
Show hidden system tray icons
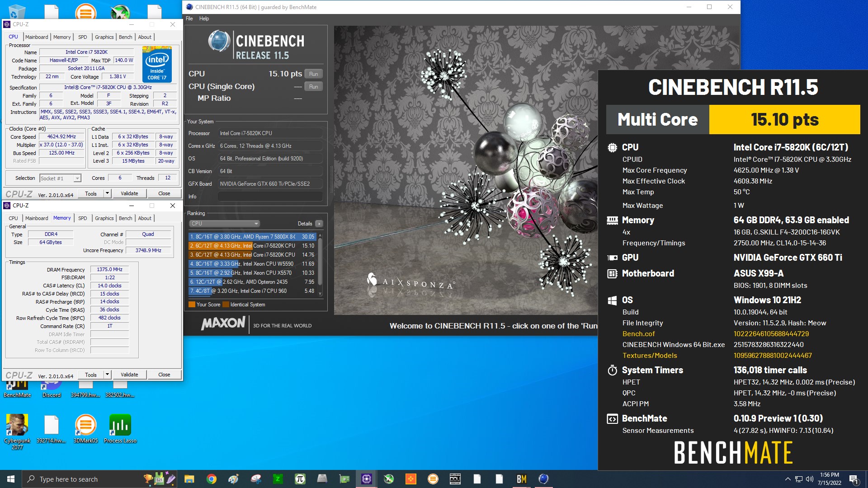788,479
